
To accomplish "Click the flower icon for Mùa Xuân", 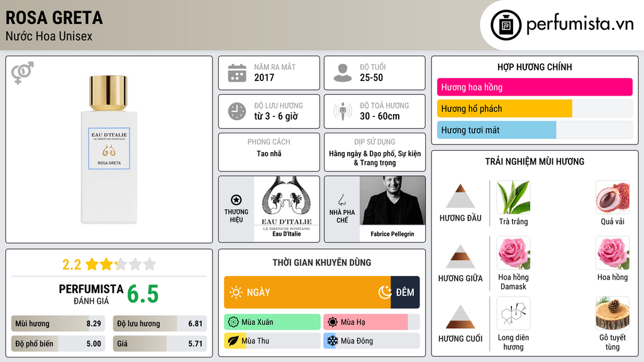I will [x=233, y=322].
